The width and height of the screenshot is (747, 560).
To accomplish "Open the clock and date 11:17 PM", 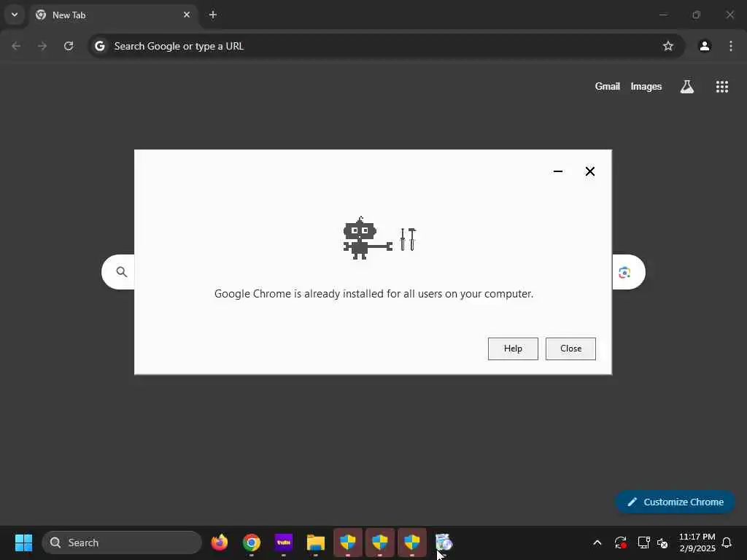I will pos(697,542).
